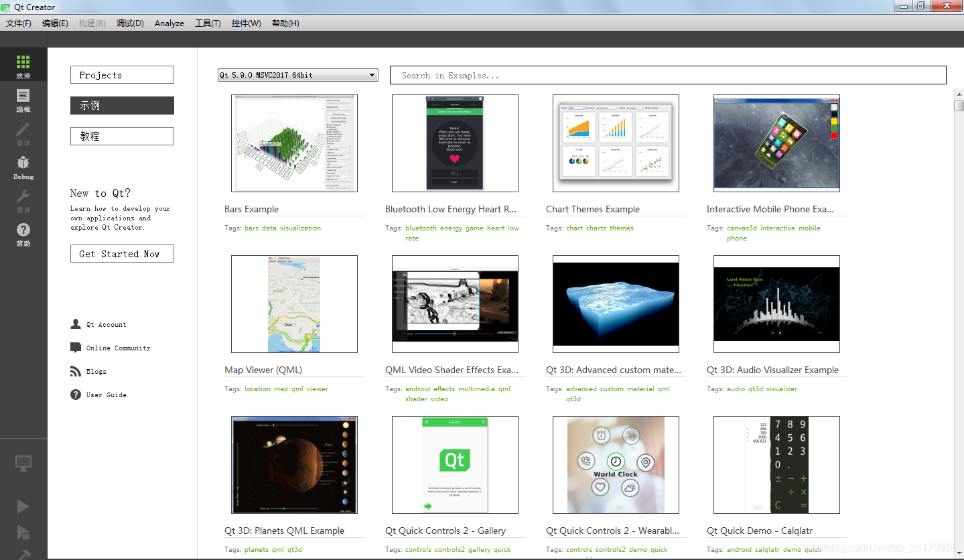The image size is (964, 560).
Task: Open the Welcome (欢迎) mode
Action: 23,66
